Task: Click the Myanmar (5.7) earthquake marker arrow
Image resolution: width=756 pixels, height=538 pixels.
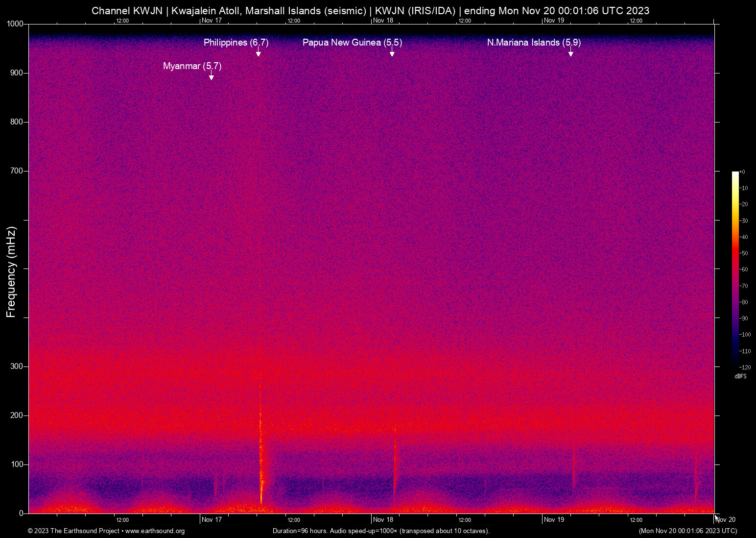Action: pos(211,76)
